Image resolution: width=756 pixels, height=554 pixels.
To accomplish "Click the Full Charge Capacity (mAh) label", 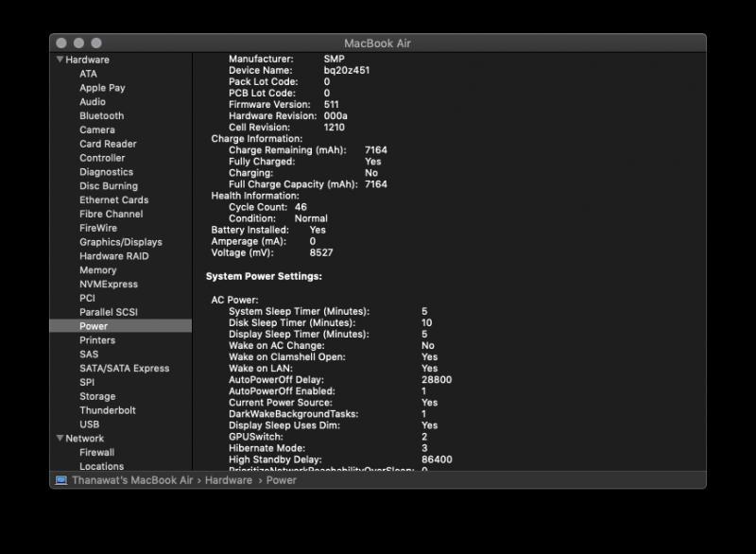I will [293, 184].
